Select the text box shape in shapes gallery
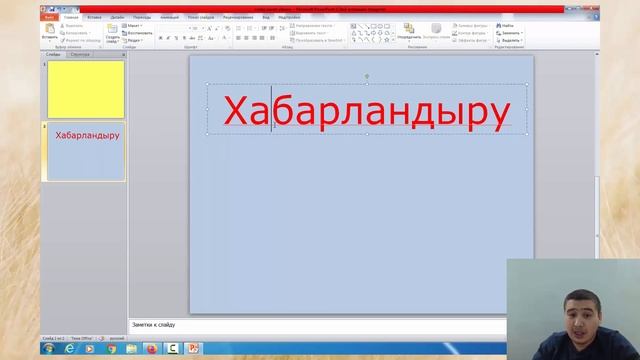Viewport: 640px width, 360px height. pos(353,26)
